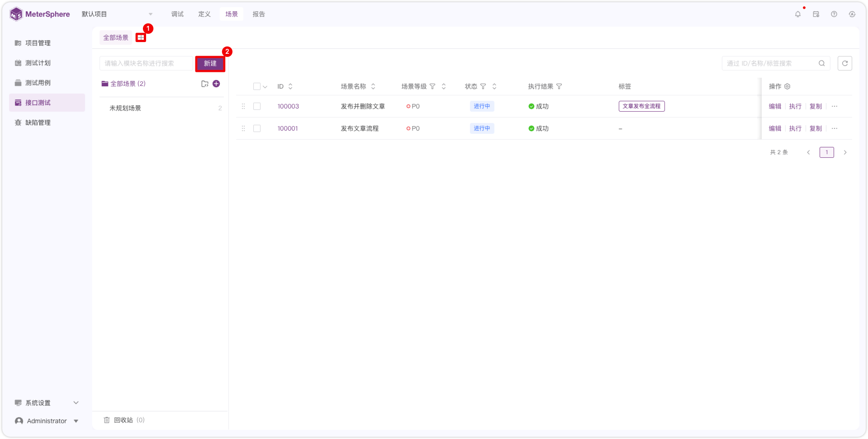Open the task center icon beside the bell
868x439 pixels.
816,14
